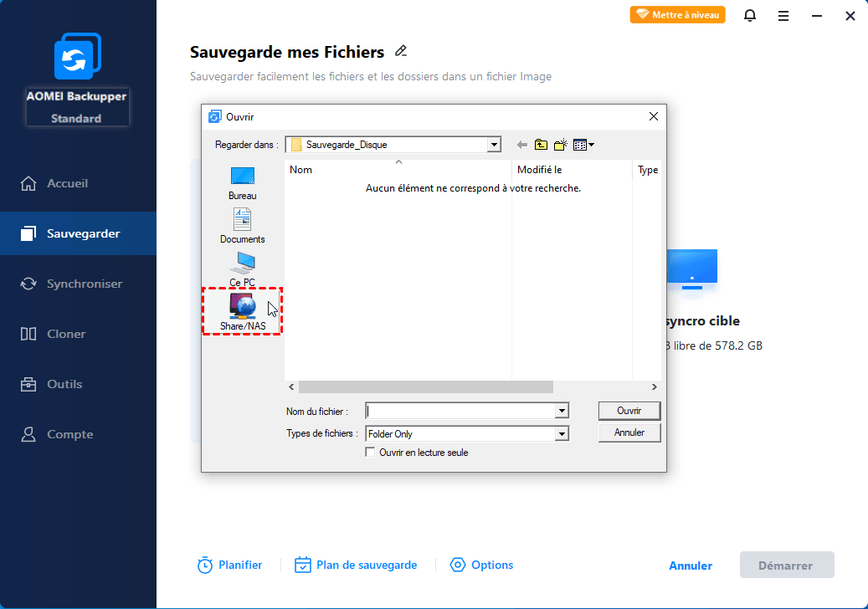
Task: Open backup Options
Action: point(481,565)
